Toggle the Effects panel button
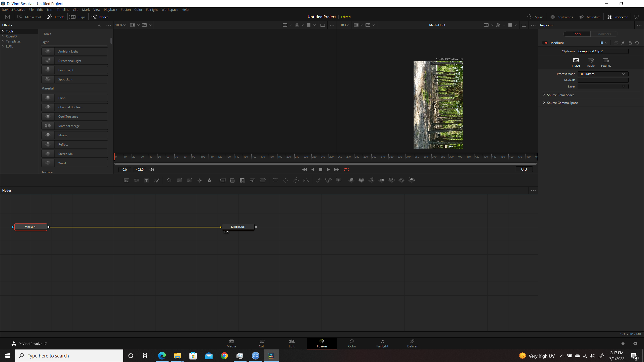The height and width of the screenshot is (362, 644). pyautogui.click(x=56, y=17)
